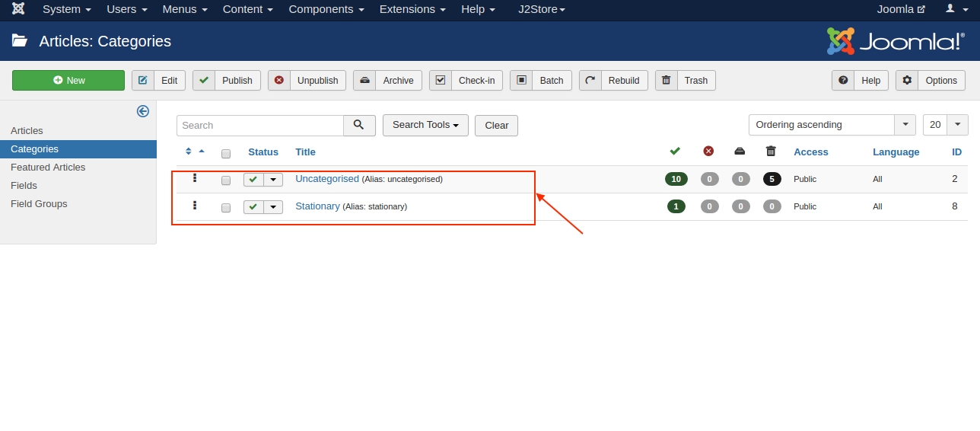Expand the Search Tools dropdown
The image size is (980, 431).
coord(425,125)
